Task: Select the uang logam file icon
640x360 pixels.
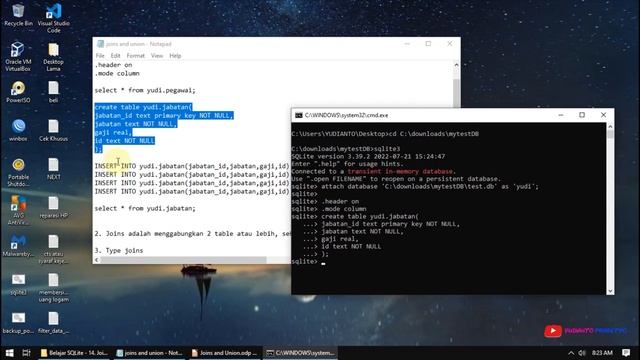Action: click(x=53, y=287)
